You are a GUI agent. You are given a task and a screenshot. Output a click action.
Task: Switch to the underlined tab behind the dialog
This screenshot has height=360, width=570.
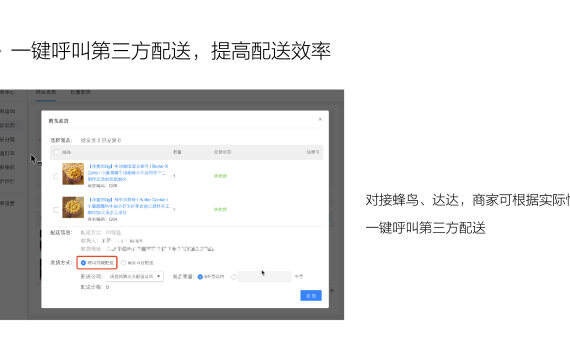click(x=46, y=93)
